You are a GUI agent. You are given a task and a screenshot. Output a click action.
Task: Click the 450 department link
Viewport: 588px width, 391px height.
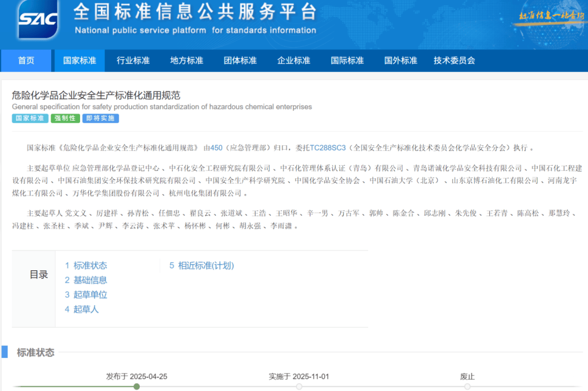click(x=216, y=147)
